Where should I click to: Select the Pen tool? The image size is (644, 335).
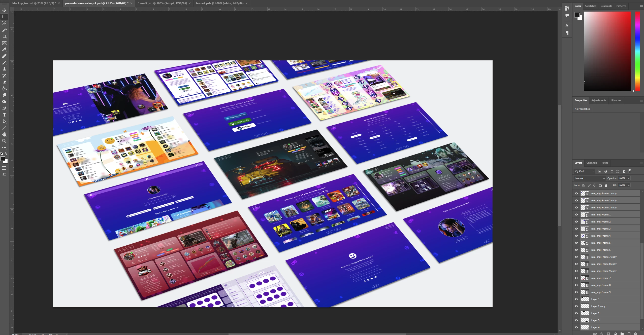click(4, 108)
